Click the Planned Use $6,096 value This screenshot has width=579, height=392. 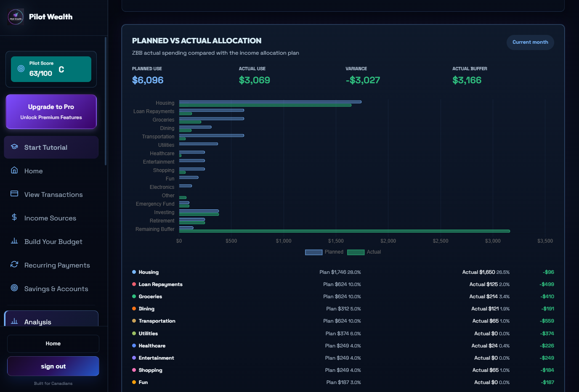[148, 80]
